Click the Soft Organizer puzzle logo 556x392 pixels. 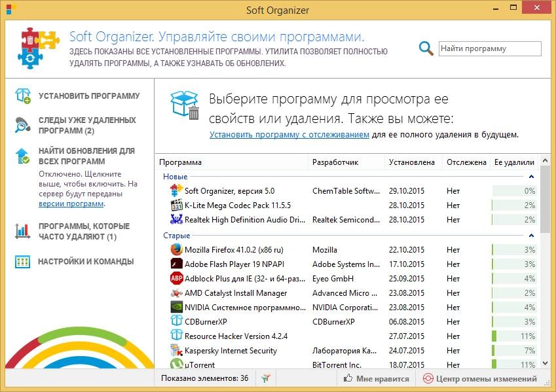38,48
